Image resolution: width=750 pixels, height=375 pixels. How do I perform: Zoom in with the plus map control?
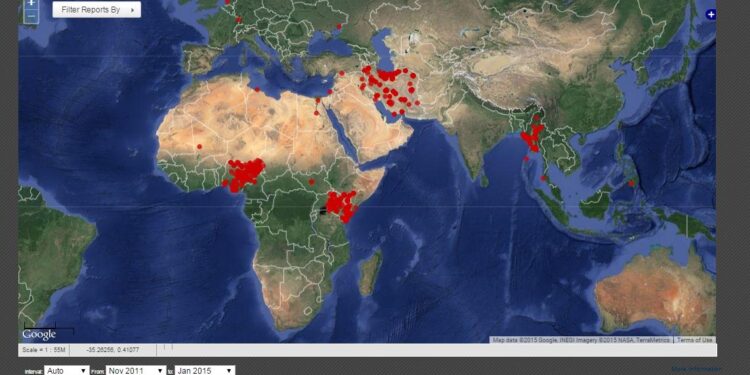[31, 3]
